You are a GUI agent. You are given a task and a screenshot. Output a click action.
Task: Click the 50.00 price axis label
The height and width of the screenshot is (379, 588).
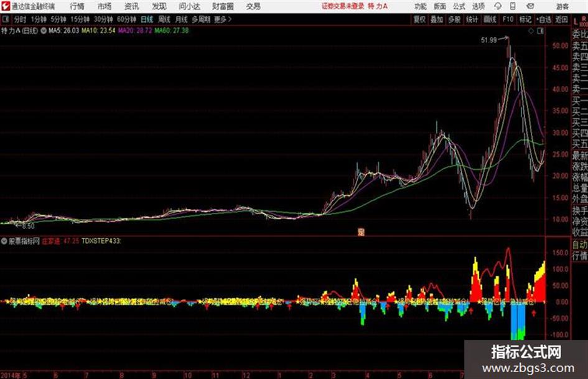[560, 46]
